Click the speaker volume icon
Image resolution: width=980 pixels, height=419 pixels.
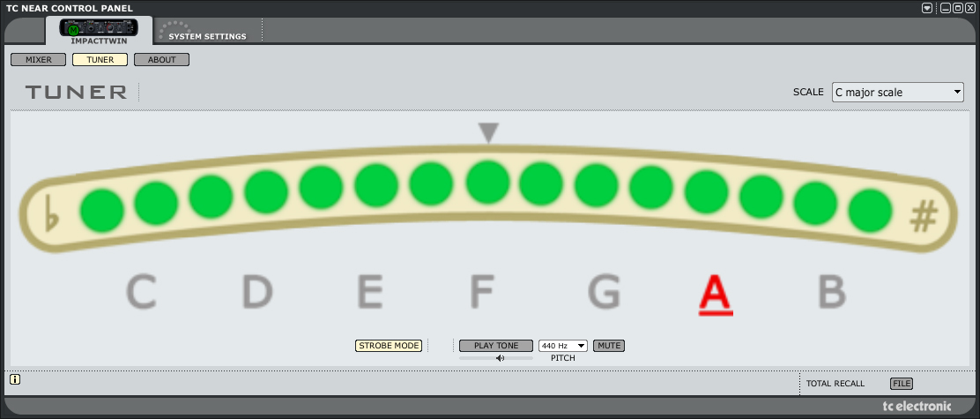(500, 358)
